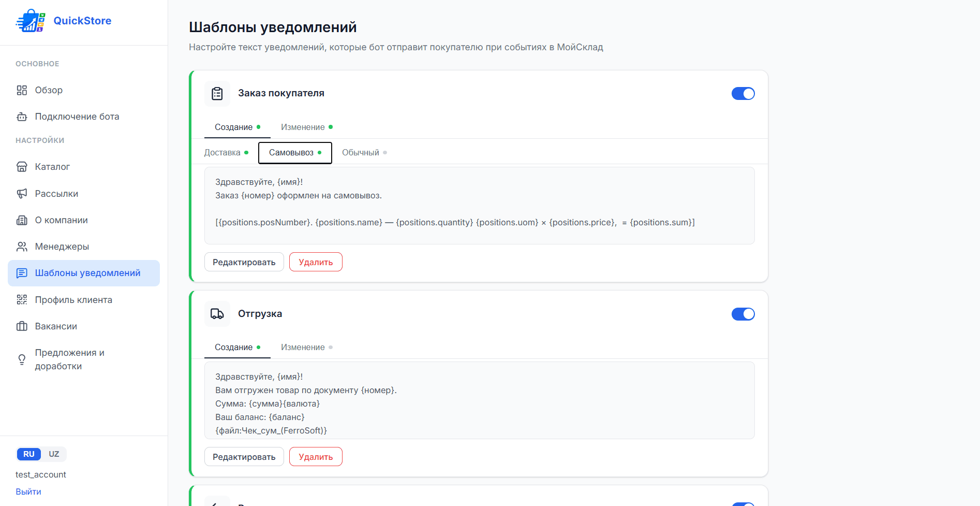This screenshot has height=506, width=980.
Task: Open the Обзор menu item
Action: point(84,90)
